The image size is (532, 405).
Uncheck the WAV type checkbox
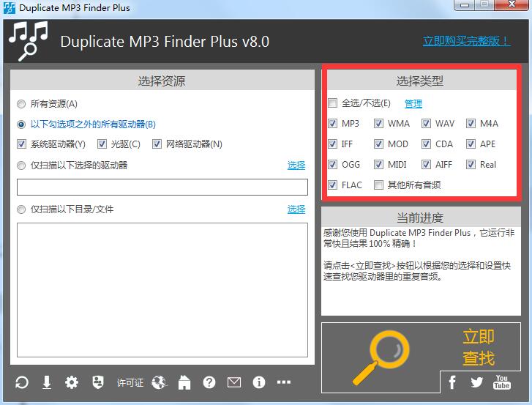click(426, 123)
